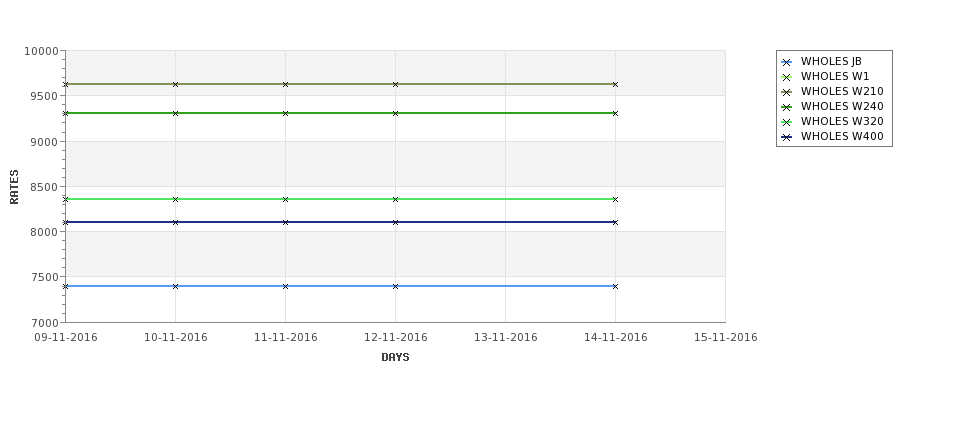Click the W320 data point on 11-11-2016
Screen dimensions: 975x429
(285, 199)
